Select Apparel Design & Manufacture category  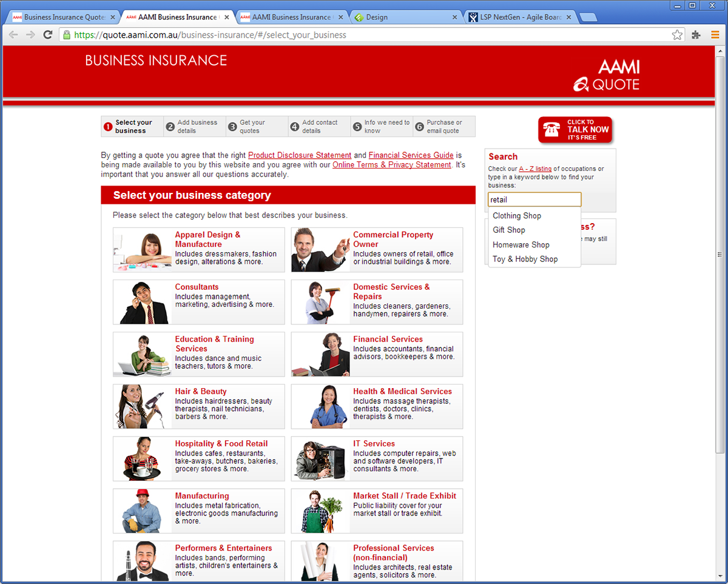pyautogui.click(x=198, y=250)
